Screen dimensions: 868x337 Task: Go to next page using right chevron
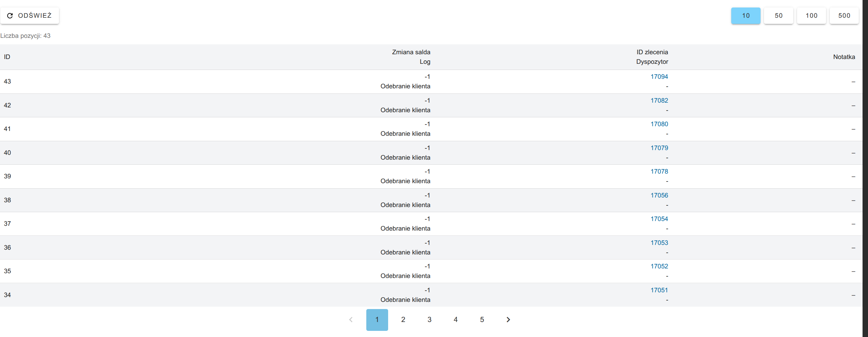(x=508, y=320)
